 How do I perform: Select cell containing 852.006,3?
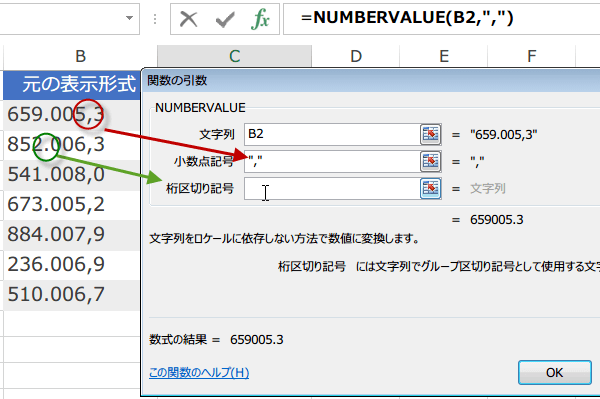(x=72, y=145)
